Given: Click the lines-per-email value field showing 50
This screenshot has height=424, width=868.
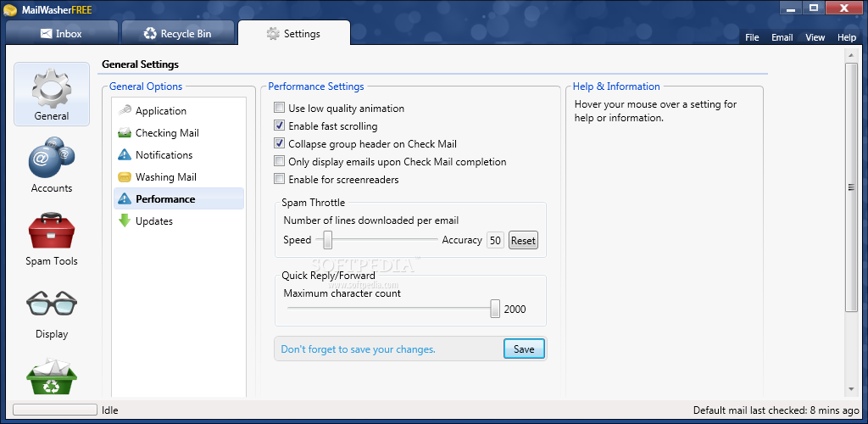Looking at the screenshot, I should (x=495, y=240).
